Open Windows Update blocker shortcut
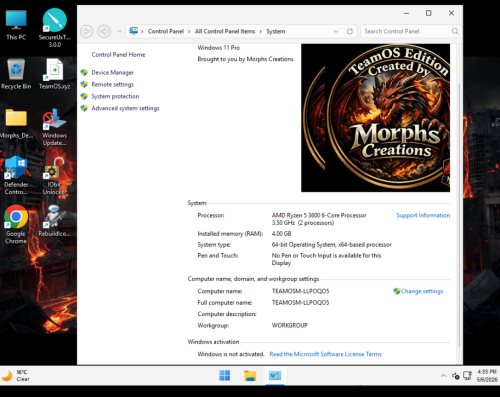 (x=54, y=127)
